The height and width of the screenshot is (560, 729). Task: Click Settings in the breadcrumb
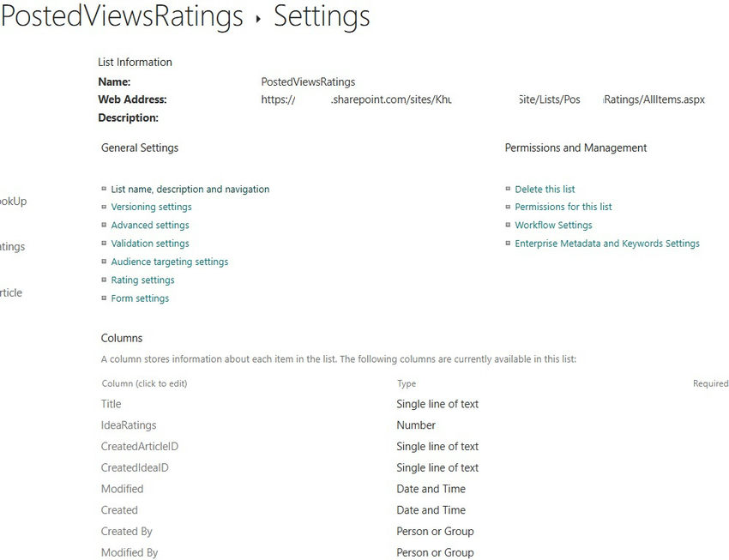tap(321, 16)
